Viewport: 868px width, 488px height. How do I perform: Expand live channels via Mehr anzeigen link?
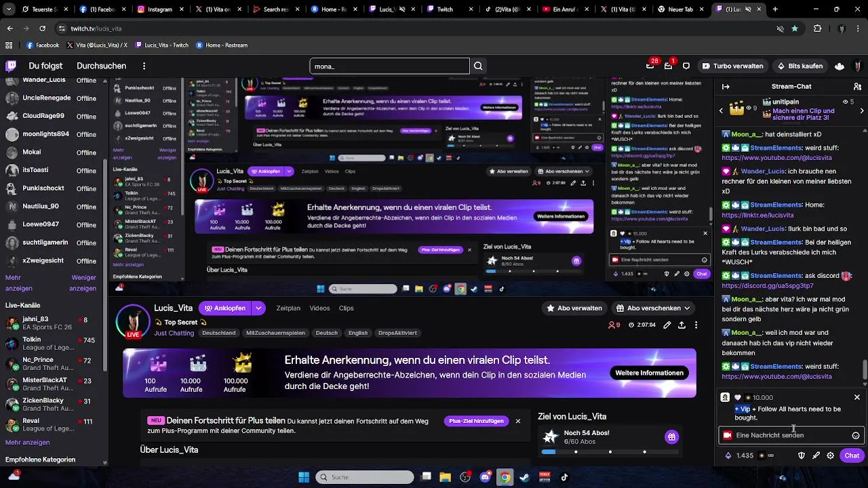[27, 442]
